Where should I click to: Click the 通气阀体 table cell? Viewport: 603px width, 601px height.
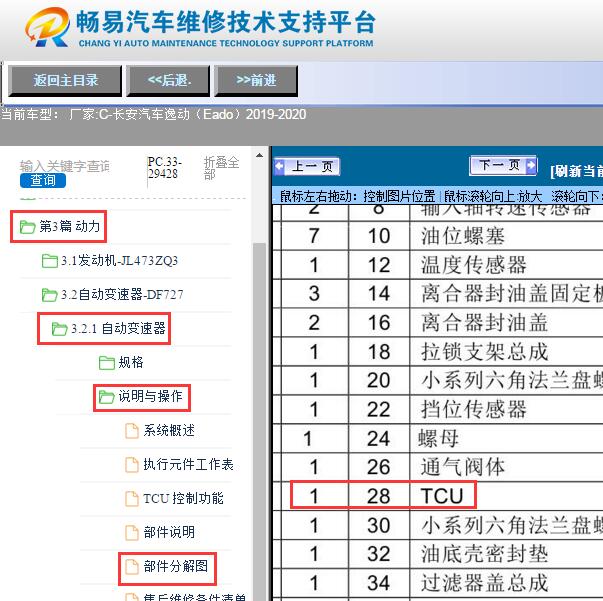[x=463, y=467]
